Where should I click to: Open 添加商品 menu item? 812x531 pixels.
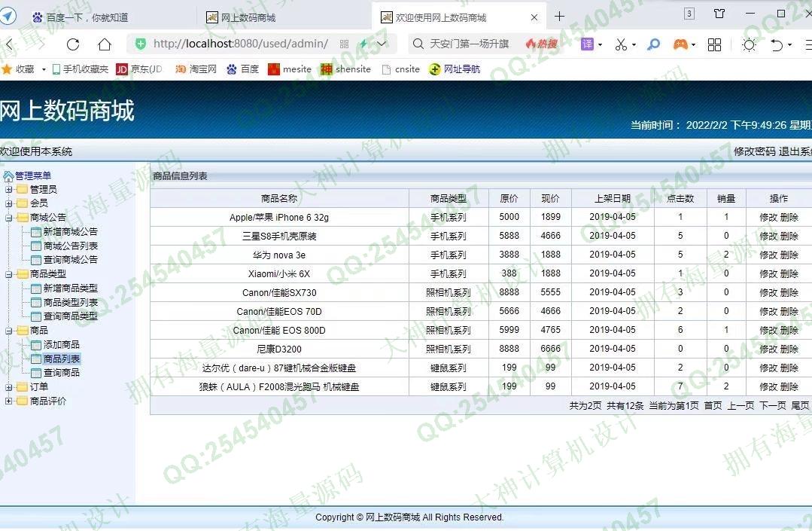coord(62,344)
